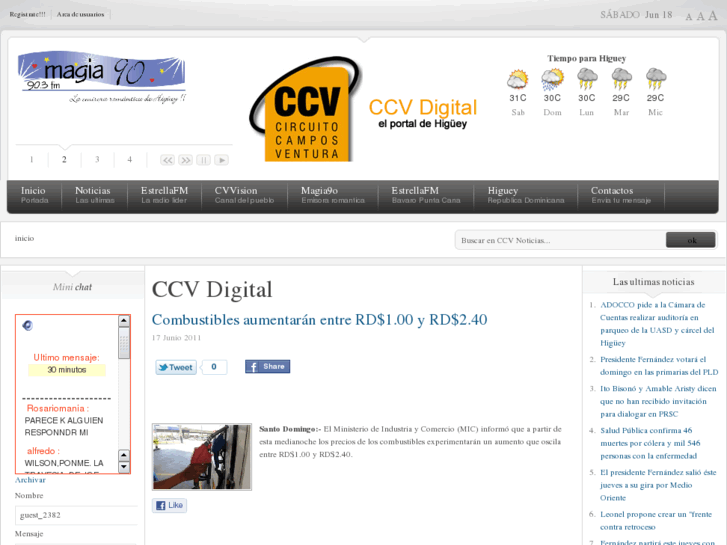Screen dimensions: 727x545
Task: Go to previous slide in banner slideshow
Action: (167, 160)
